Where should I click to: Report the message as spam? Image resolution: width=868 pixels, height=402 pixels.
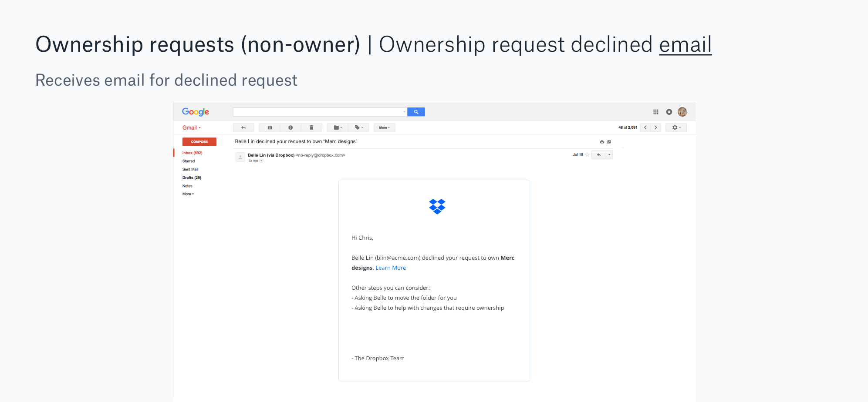(x=291, y=127)
